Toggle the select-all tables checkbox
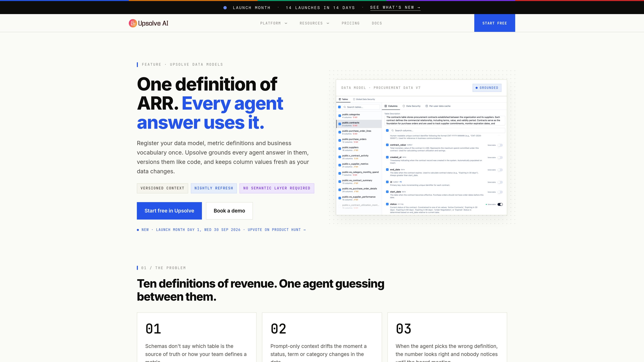644x362 pixels. click(339, 107)
